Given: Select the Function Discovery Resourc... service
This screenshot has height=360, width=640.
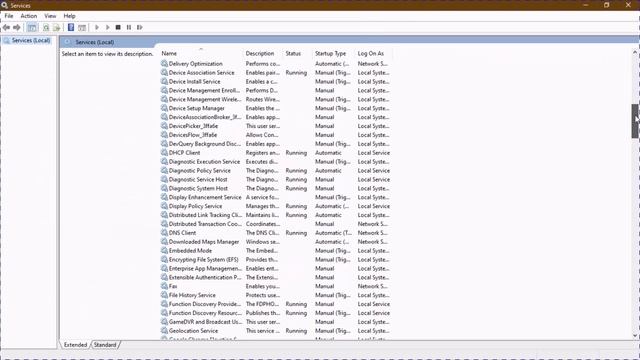Looking at the screenshot, I should tap(276, 313).
